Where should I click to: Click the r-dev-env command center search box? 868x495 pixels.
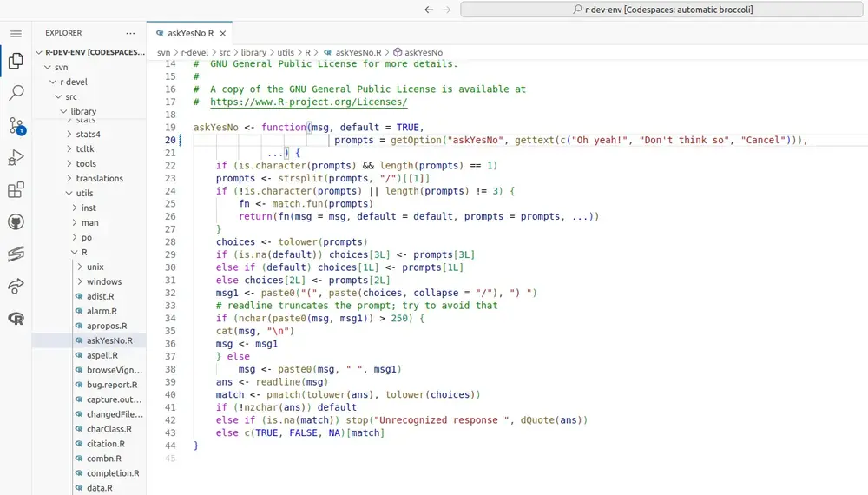coord(663,10)
